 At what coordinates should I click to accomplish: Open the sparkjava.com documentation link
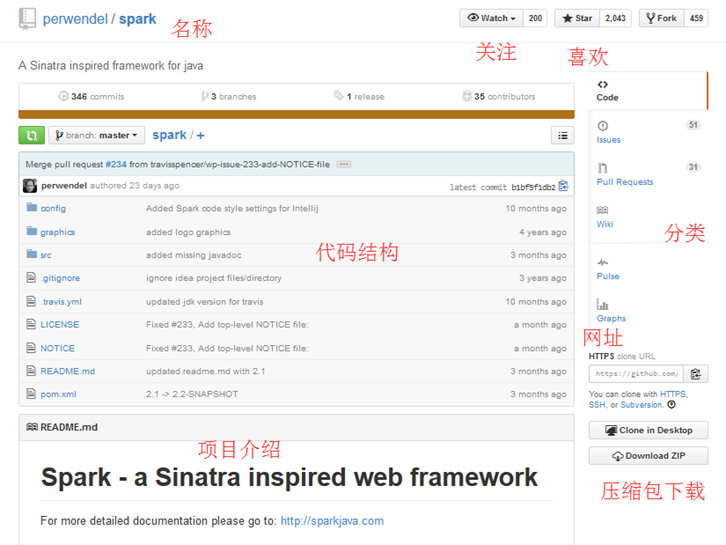[331, 521]
